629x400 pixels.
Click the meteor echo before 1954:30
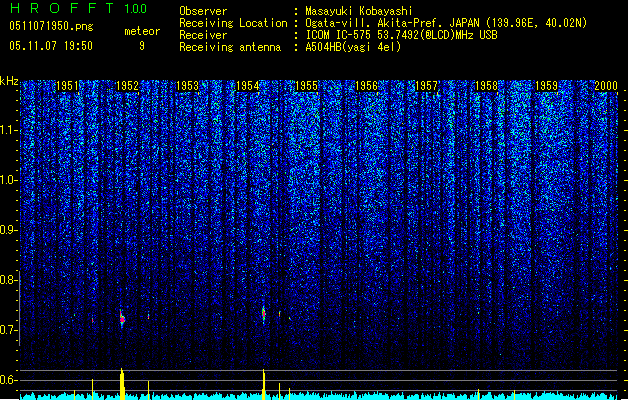264,315
